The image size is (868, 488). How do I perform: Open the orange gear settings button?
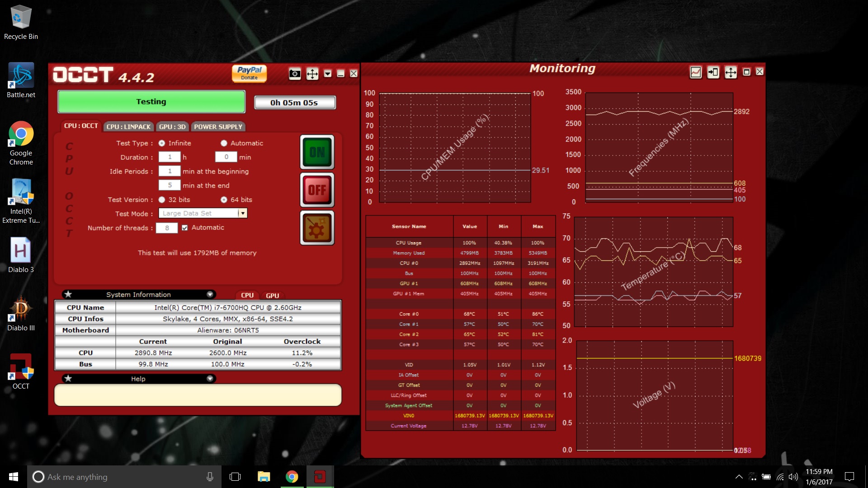[x=317, y=228]
